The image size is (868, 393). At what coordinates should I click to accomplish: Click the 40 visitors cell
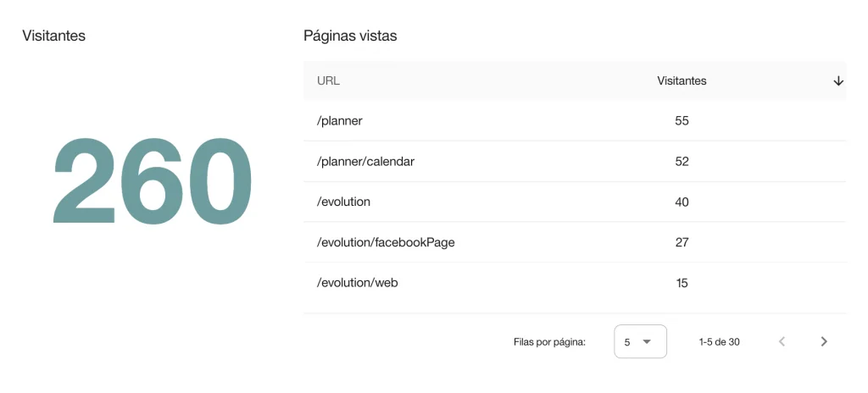[x=682, y=202]
